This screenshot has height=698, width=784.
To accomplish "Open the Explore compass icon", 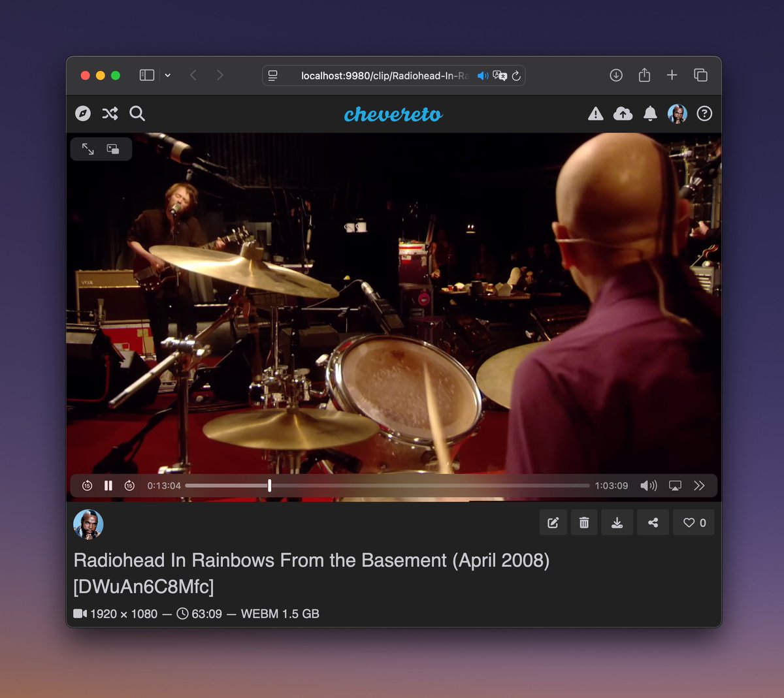I will coord(83,114).
